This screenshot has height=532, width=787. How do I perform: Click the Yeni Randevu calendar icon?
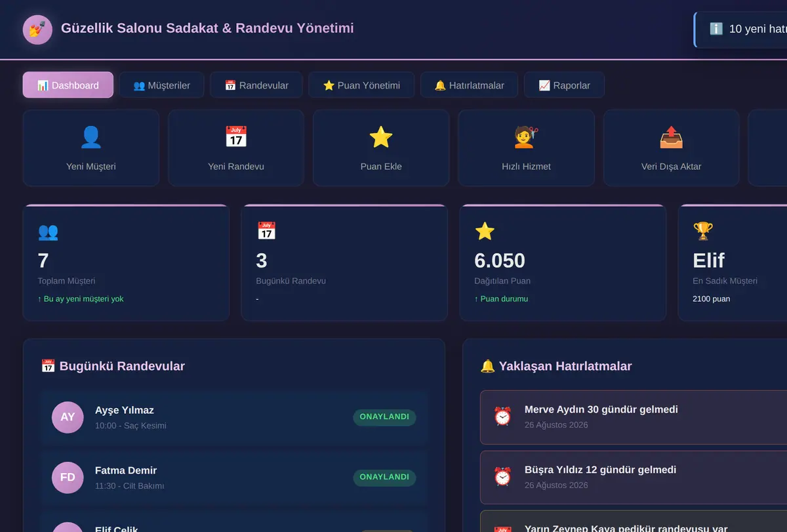236,137
